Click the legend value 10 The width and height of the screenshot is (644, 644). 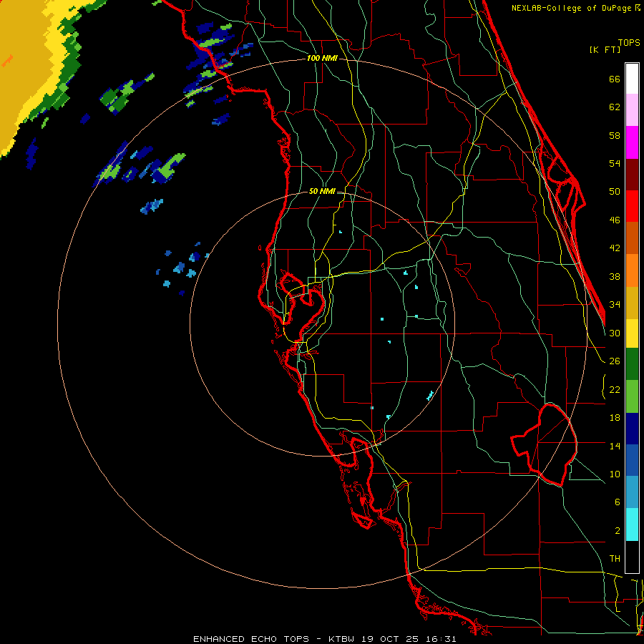[615, 474]
